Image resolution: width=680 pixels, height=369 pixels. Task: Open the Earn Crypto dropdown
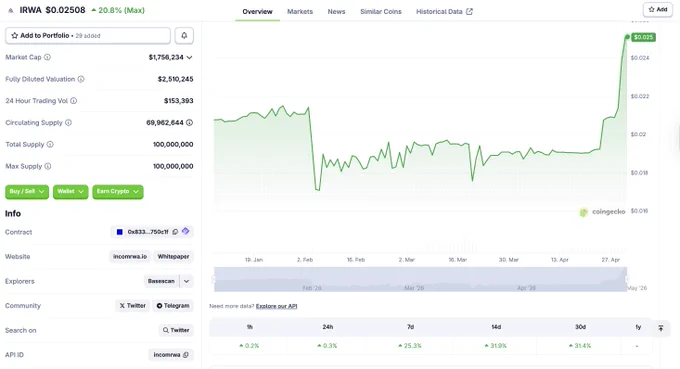click(x=118, y=191)
